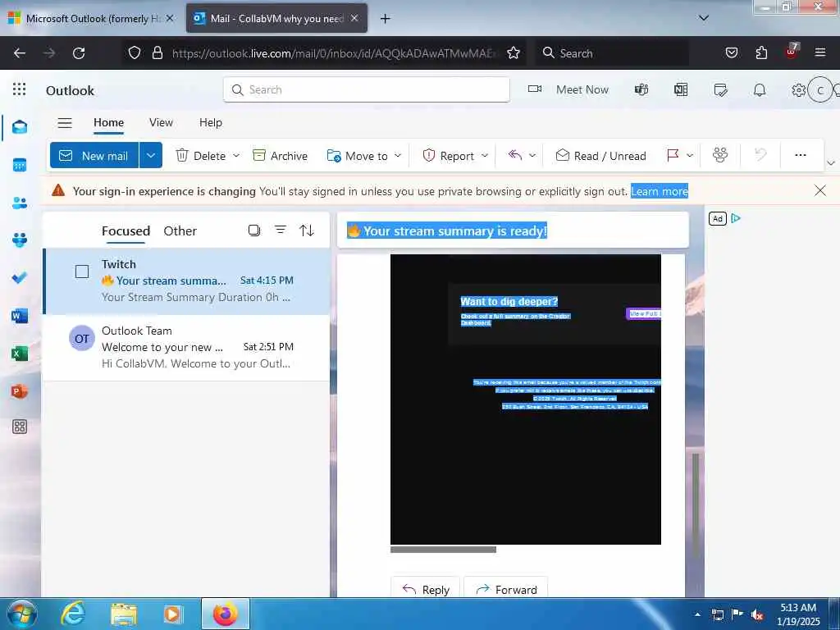Screen dimensions: 840x630
Task: Expand the Move to dropdown arrow
Action: (x=398, y=155)
